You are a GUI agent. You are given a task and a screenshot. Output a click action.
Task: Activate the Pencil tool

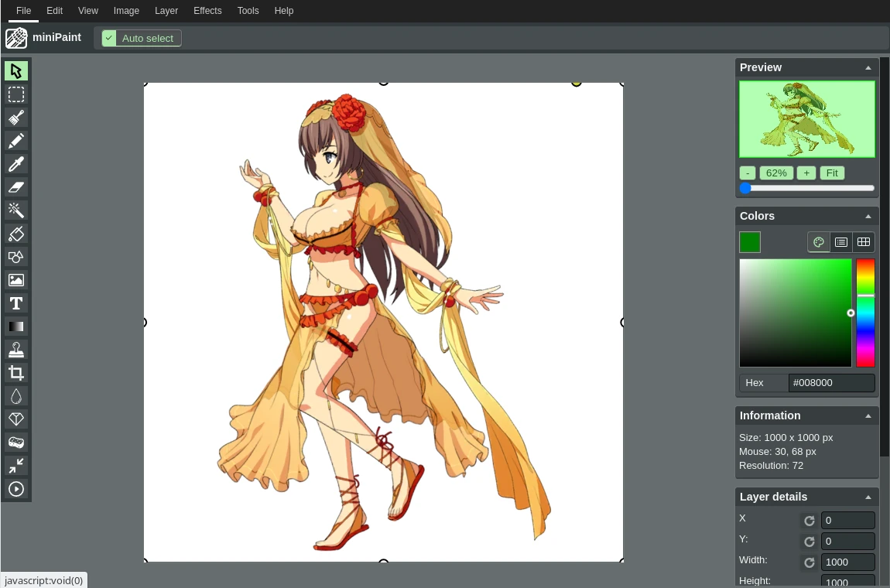pos(16,141)
